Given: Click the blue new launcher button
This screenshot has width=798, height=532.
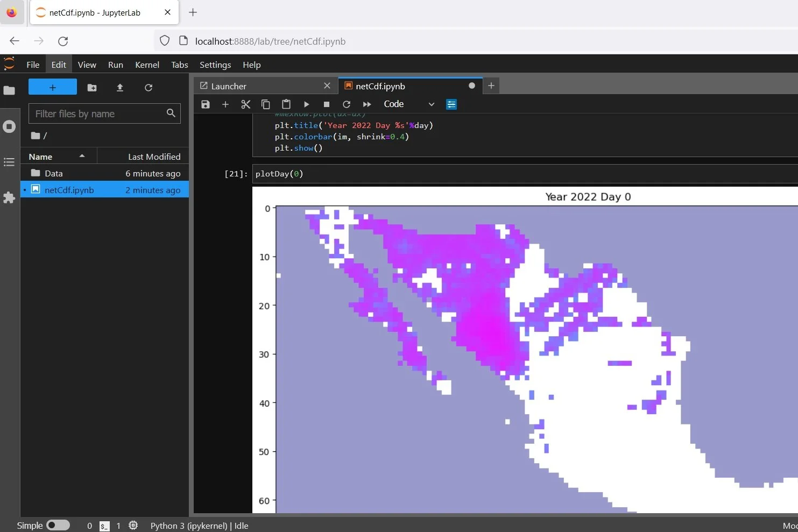Looking at the screenshot, I should (x=52, y=87).
